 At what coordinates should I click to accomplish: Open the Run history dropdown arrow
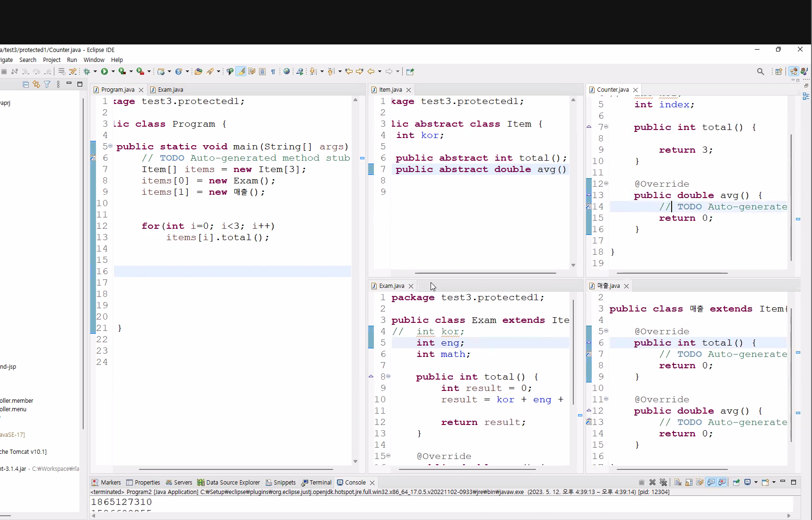tap(113, 71)
